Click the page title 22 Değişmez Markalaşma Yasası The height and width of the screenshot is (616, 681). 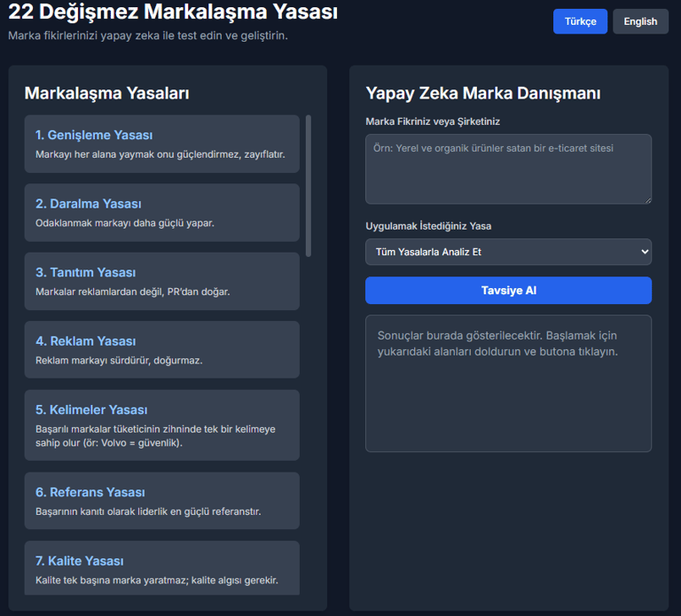[x=173, y=12]
